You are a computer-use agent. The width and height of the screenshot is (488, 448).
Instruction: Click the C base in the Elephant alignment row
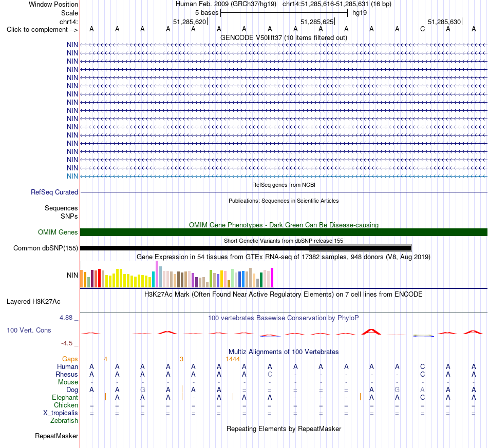pos(422,397)
